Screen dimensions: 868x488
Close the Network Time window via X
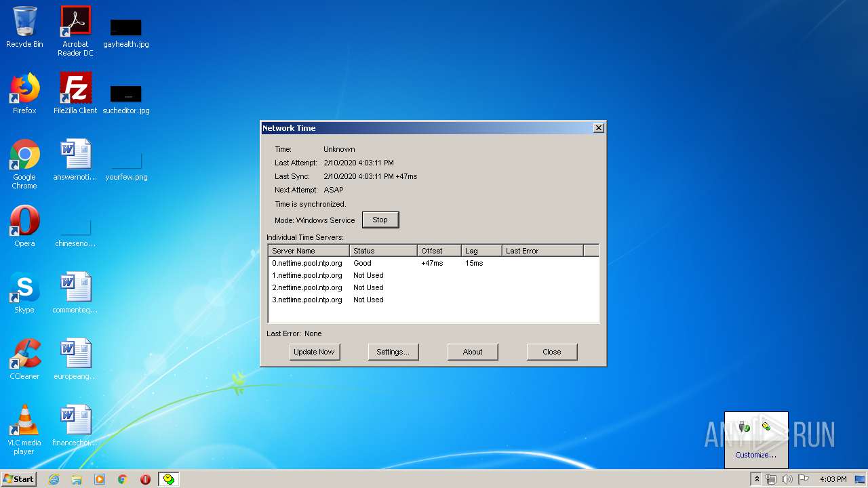(x=598, y=128)
